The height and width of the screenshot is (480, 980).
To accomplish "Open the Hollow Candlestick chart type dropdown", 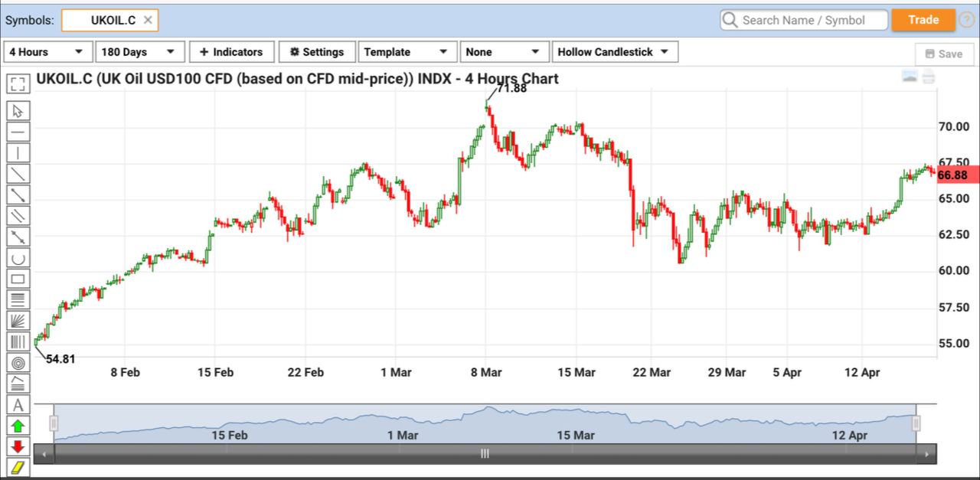I will coord(615,52).
